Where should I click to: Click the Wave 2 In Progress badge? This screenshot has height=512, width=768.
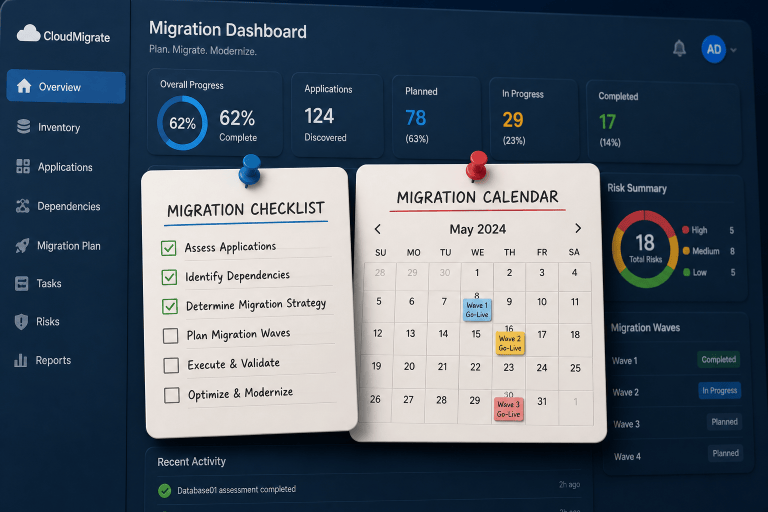pos(720,390)
